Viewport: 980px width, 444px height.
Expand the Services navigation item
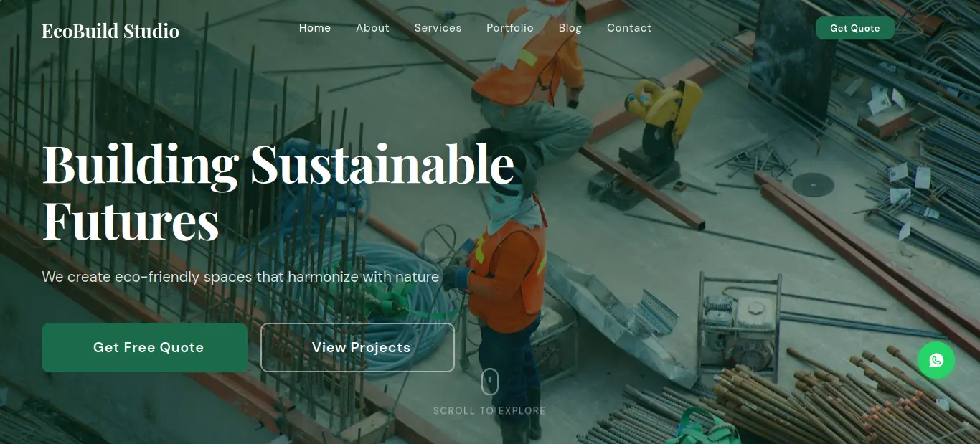(438, 28)
